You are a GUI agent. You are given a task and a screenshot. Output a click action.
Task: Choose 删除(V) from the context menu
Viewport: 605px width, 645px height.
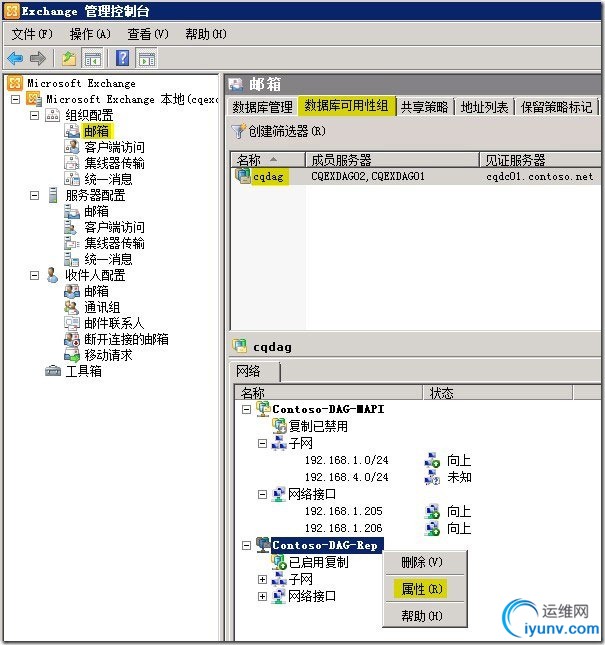(x=422, y=561)
